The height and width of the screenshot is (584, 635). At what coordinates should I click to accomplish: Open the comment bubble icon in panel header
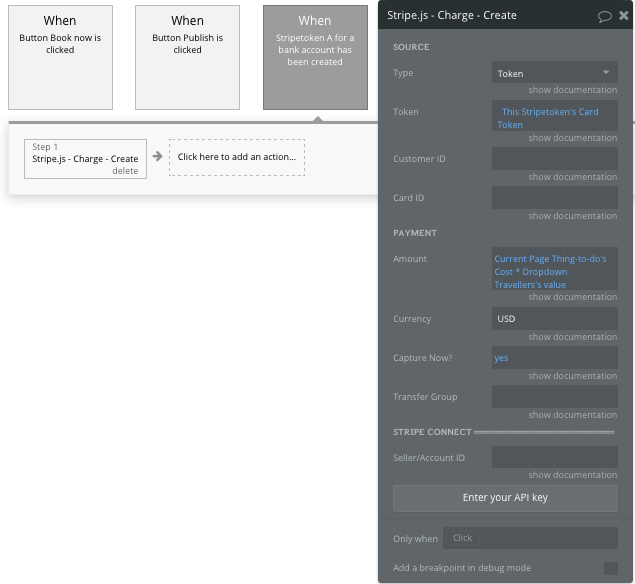point(604,16)
